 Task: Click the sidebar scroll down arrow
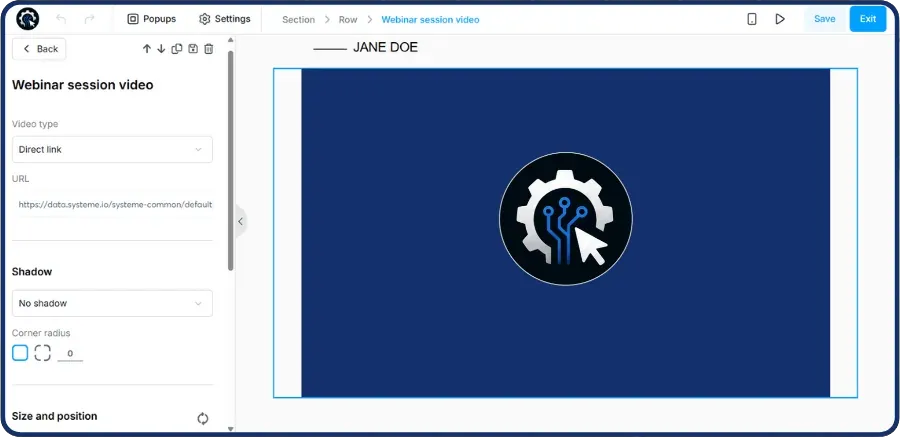click(231, 428)
